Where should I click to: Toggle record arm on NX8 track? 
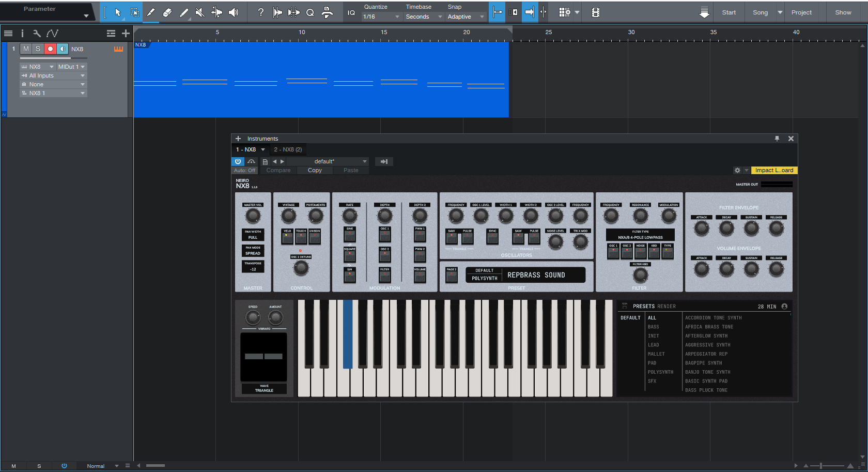pos(50,49)
